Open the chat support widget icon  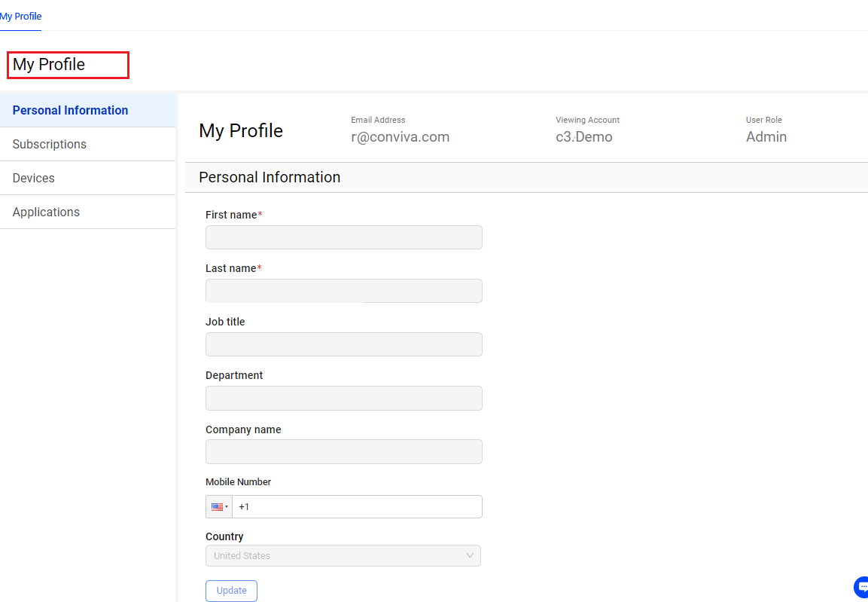point(862,587)
